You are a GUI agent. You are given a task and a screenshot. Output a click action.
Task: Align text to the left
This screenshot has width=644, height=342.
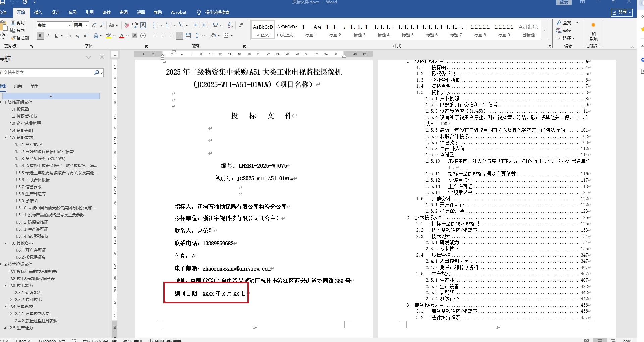(x=156, y=36)
